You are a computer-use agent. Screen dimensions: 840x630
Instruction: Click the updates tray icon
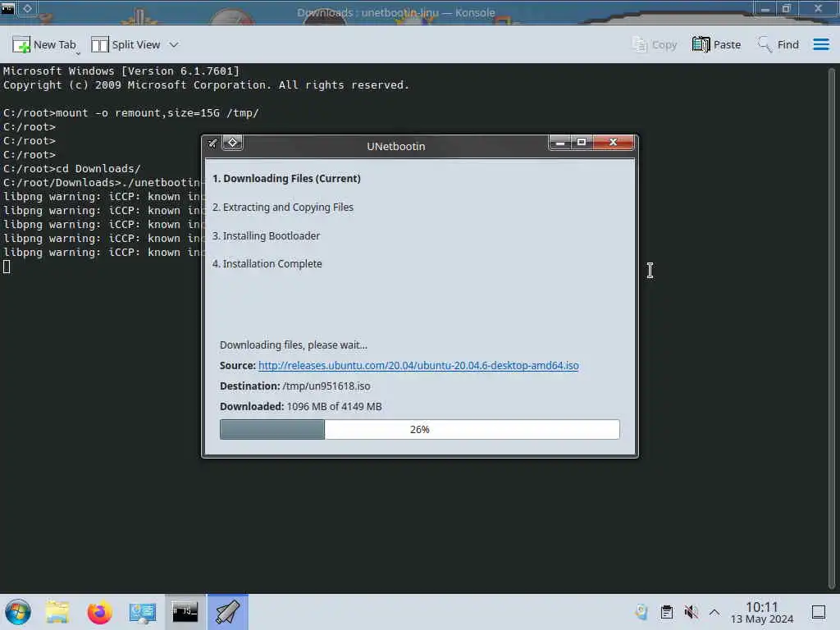pos(641,612)
